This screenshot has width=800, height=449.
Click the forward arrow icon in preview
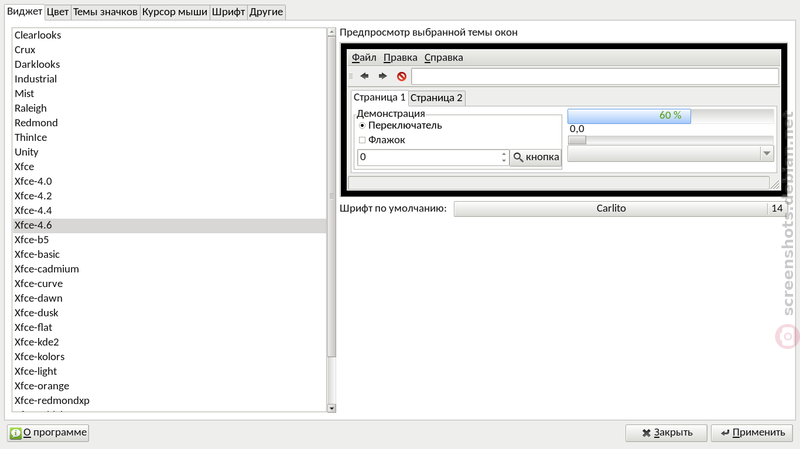click(383, 76)
